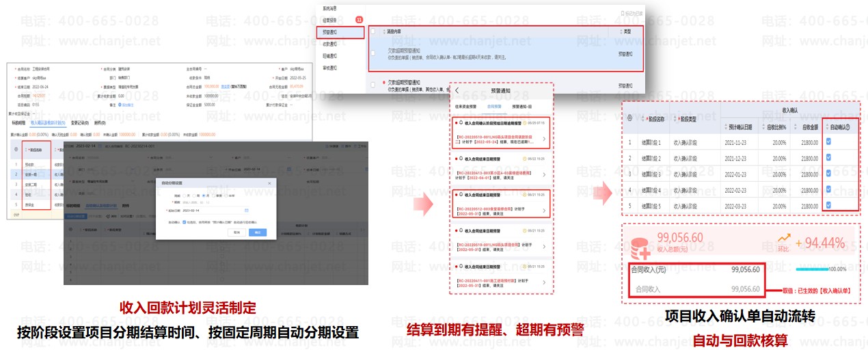
Task: Click 确定 in auto installment dialog
Action: coord(258,232)
